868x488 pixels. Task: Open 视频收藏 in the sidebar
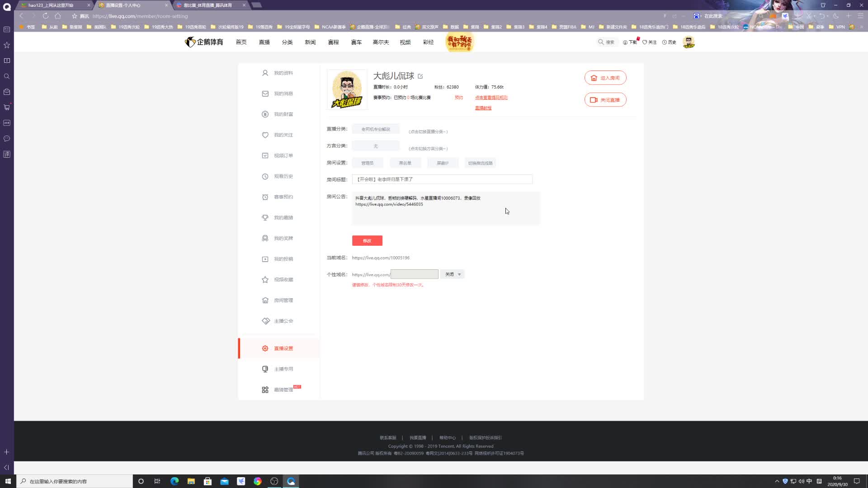[x=283, y=280]
